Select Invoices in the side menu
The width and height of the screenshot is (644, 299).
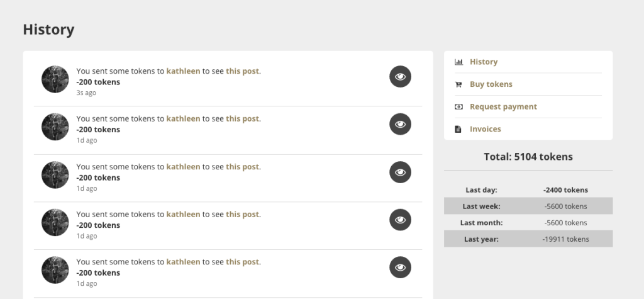[x=485, y=129]
